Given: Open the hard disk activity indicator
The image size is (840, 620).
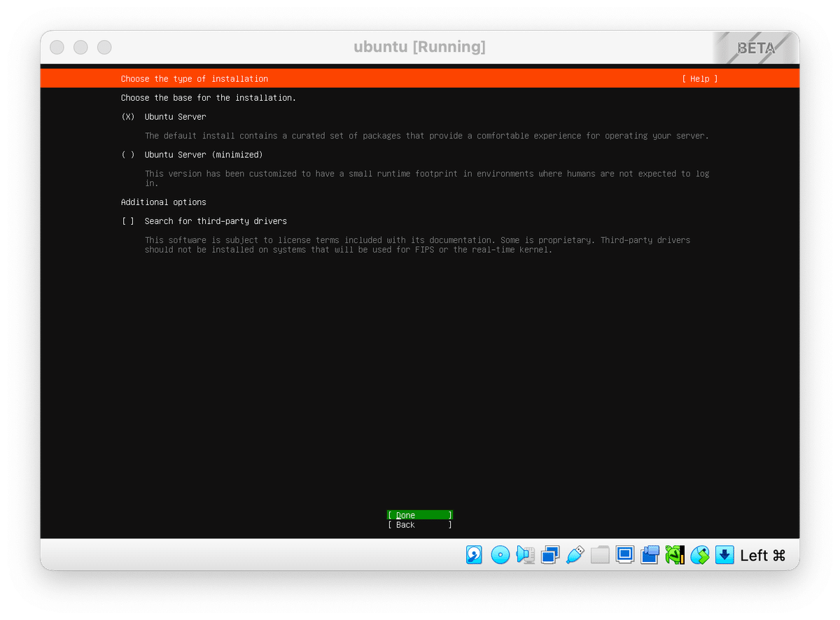Looking at the screenshot, I should [x=474, y=555].
